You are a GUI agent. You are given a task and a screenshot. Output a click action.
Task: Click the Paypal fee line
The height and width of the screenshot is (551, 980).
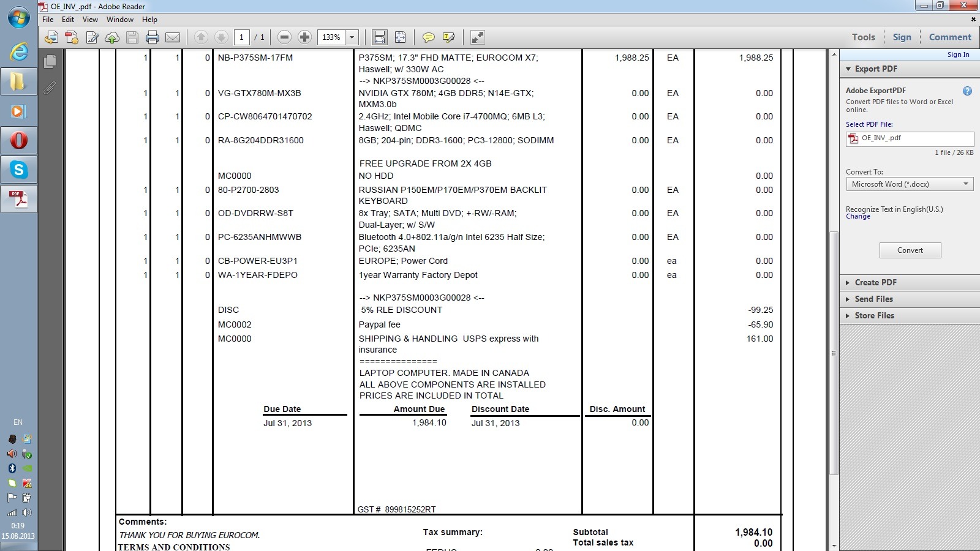pyautogui.click(x=379, y=325)
